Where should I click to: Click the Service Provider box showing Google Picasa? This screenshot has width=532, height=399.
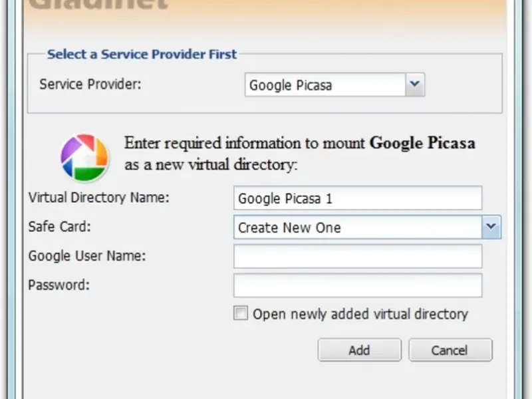pos(325,85)
